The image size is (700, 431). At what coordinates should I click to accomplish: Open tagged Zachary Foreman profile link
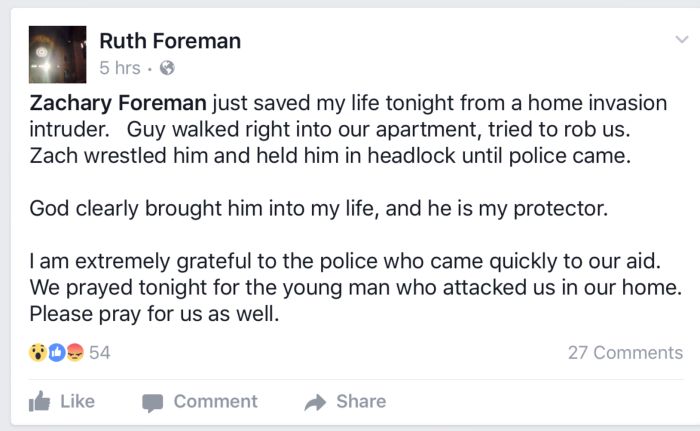click(x=118, y=103)
